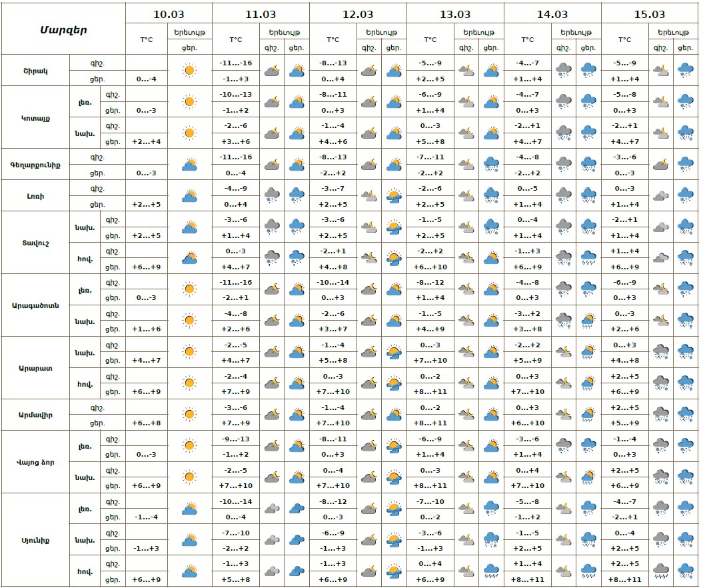
Task: Click the Արմավիր region row label
Action: (x=35, y=415)
